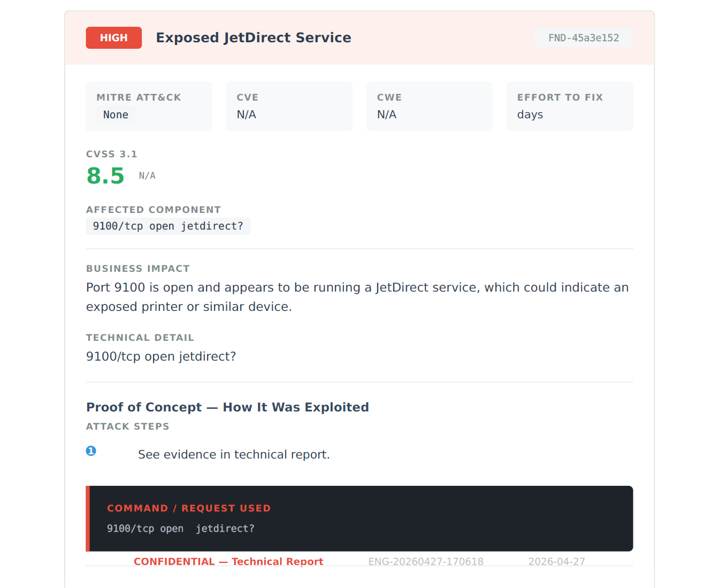Click the COMMAND / REQUEST USED label

pyautogui.click(x=189, y=508)
